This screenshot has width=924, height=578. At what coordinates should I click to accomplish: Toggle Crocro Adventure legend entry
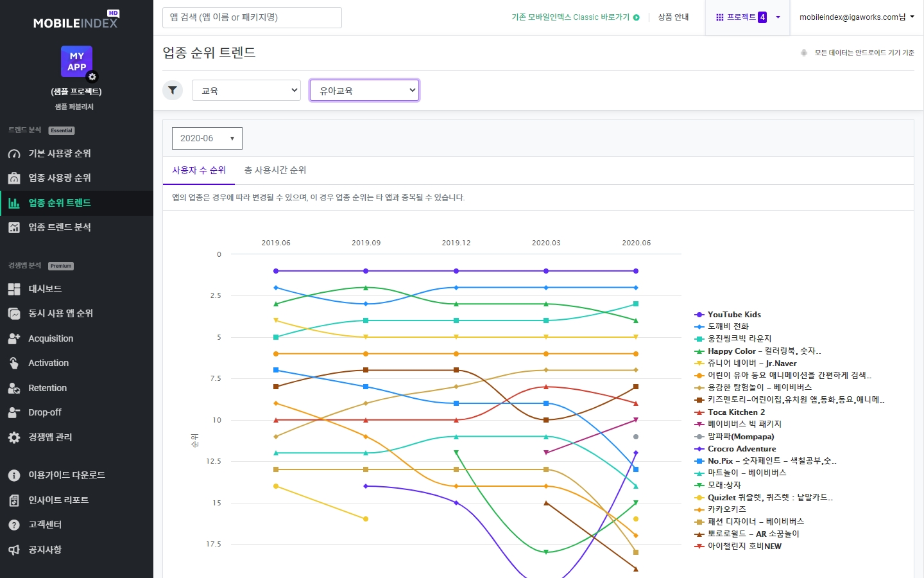[735, 449]
